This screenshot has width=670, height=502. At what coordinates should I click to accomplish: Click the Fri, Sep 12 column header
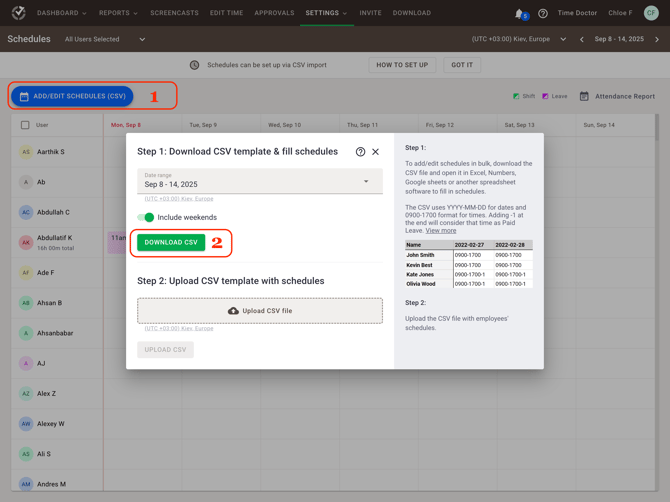(440, 125)
